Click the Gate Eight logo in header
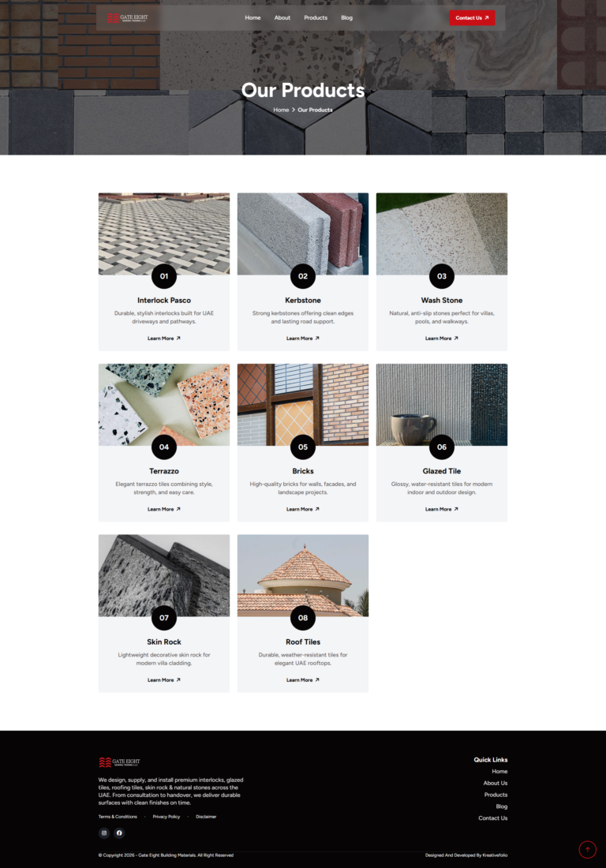This screenshot has width=606, height=868. [x=127, y=17]
